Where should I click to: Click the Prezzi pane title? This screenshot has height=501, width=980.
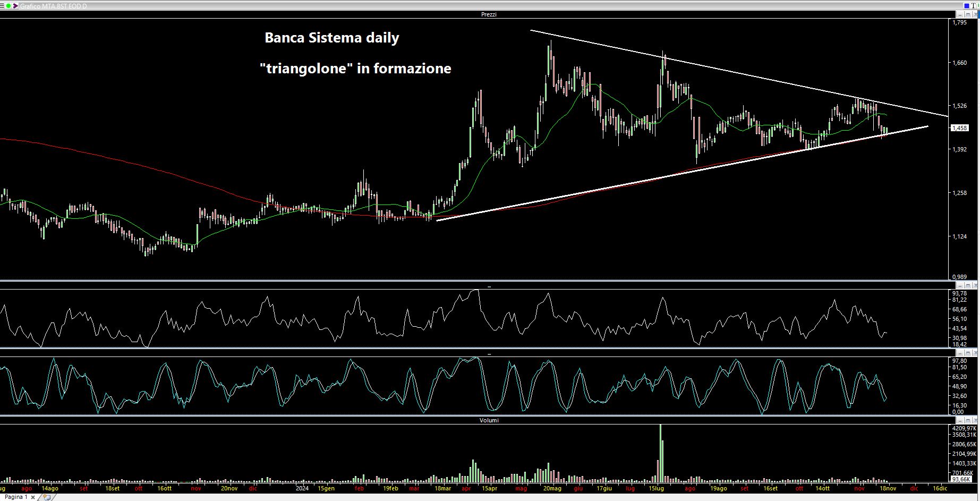tap(489, 14)
